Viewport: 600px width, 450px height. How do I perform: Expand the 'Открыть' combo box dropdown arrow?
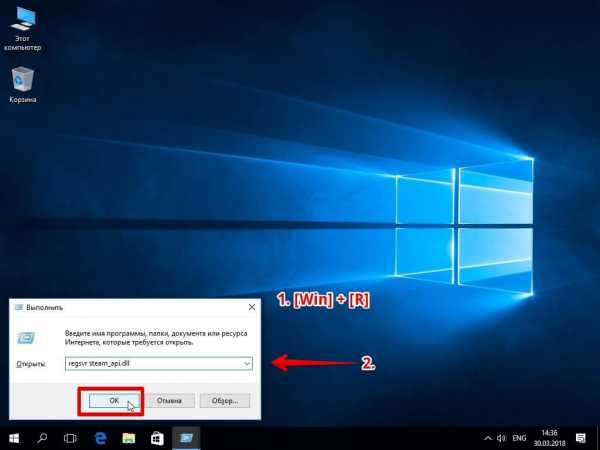(x=248, y=364)
